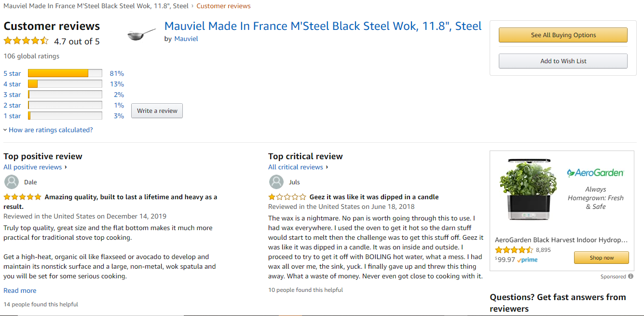Open All critical reviews link
The width and height of the screenshot is (644, 316).
[296, 167]
